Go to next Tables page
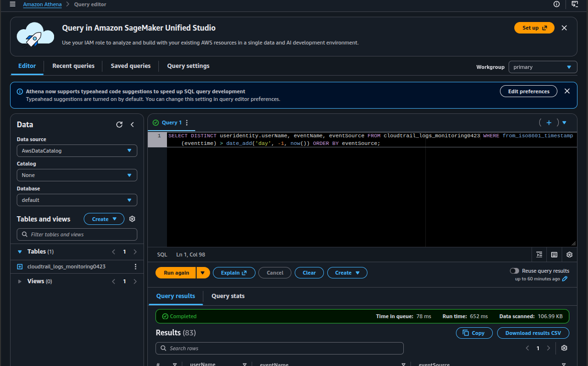588x366 pixels. tap(135, 252)
